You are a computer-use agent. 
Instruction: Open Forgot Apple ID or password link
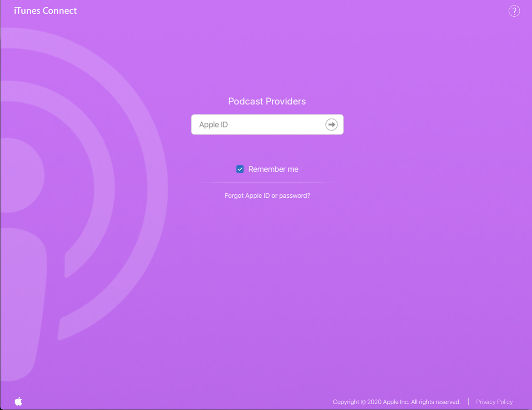pyautogui.click(x=267, y=196)
